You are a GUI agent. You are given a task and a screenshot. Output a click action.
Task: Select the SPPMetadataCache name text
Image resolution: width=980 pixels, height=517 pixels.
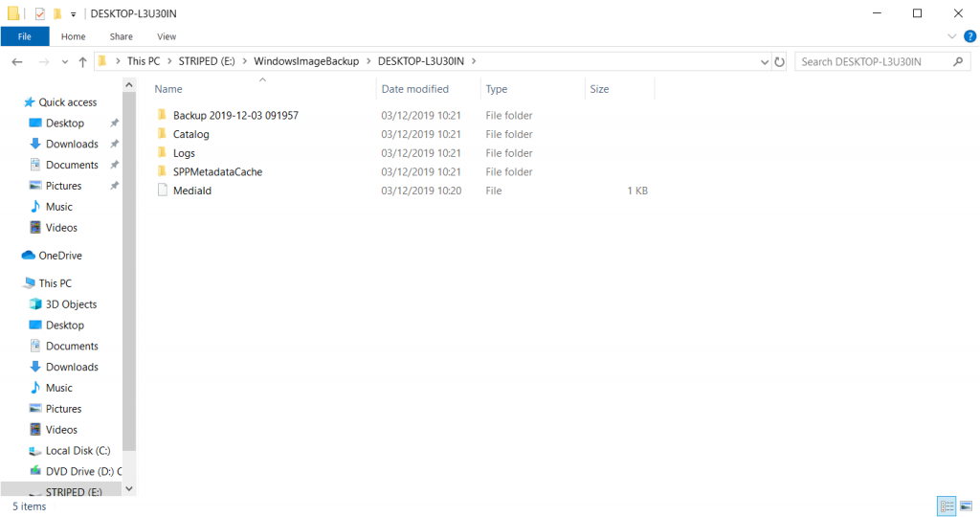217,171
